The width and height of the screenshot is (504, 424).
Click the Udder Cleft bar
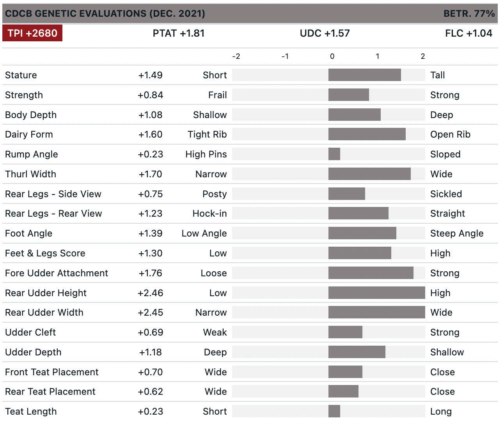[345, 332]
